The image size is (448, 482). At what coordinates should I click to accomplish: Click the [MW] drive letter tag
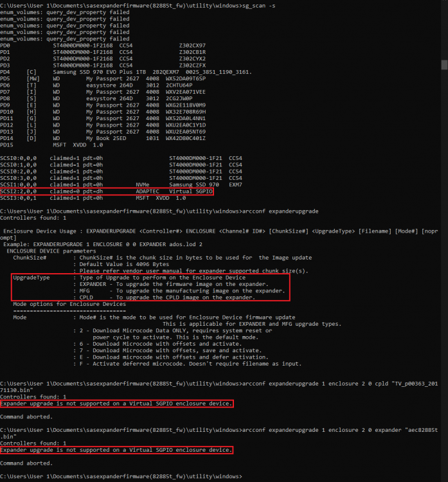tap(33, 78)
